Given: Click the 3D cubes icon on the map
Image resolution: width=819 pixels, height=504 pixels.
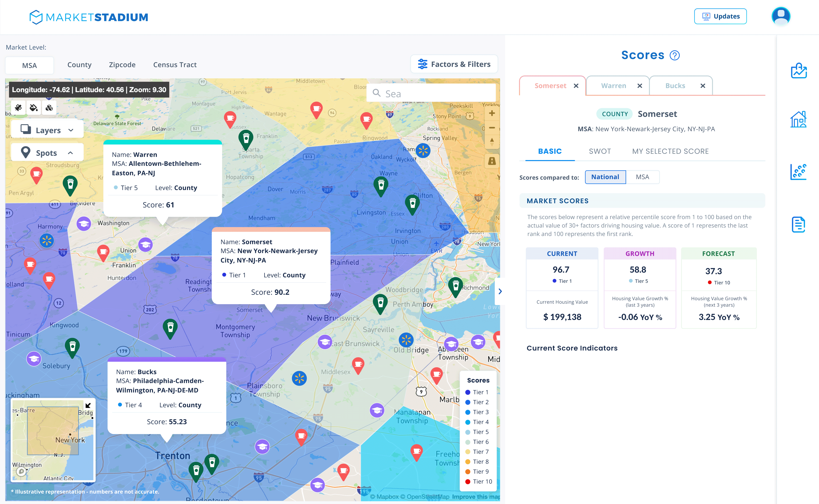Looking at the screenshot, I should 49,107.
